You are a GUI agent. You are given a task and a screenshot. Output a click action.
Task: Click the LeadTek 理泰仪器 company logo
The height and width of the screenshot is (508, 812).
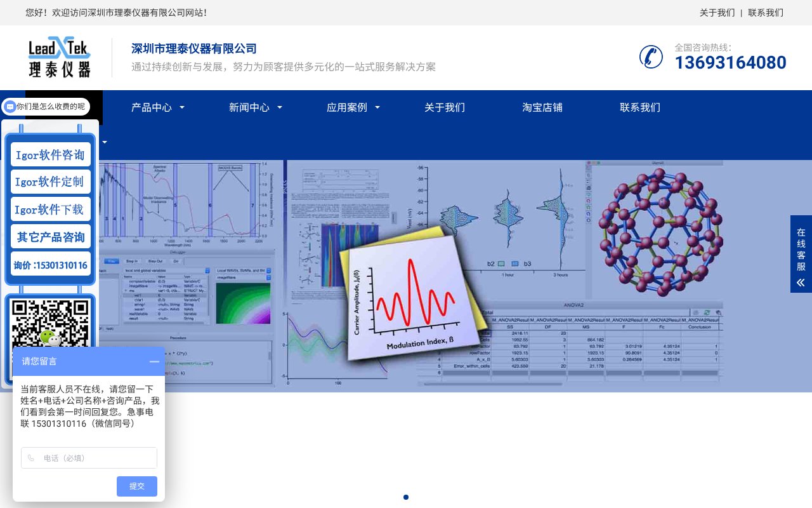tap(59, 57)
